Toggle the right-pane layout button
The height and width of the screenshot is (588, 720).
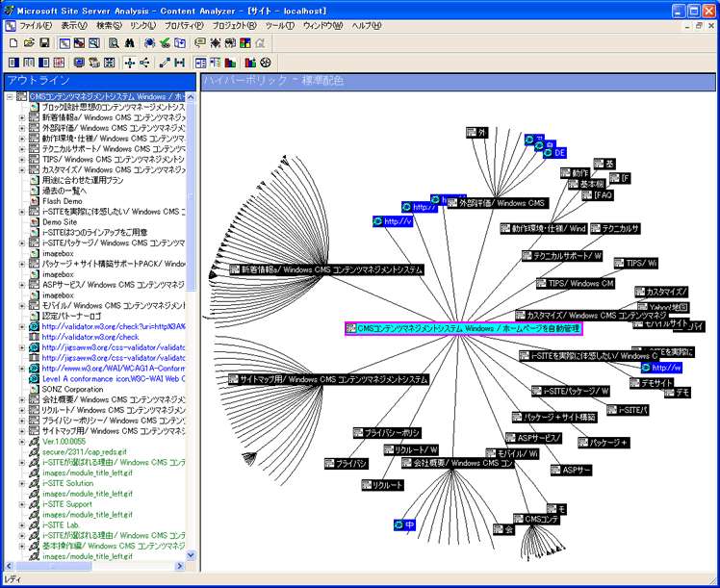tap(44, 63)
